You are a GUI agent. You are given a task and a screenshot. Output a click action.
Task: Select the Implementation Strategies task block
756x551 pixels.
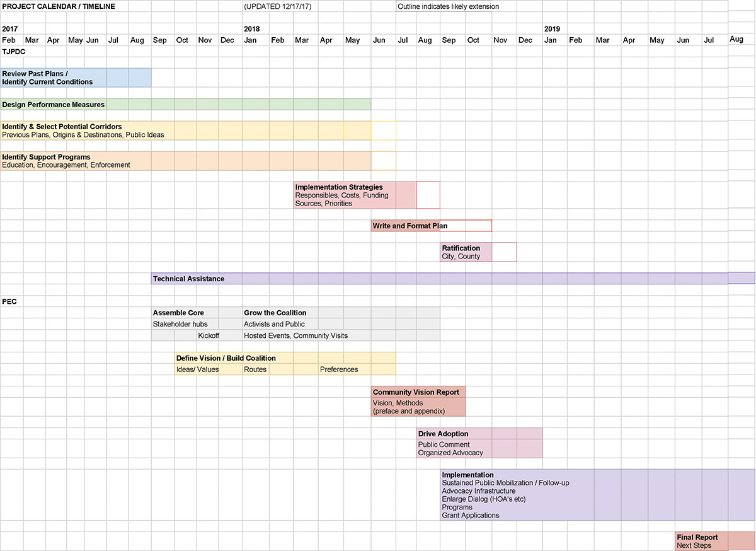coord(355,195)
